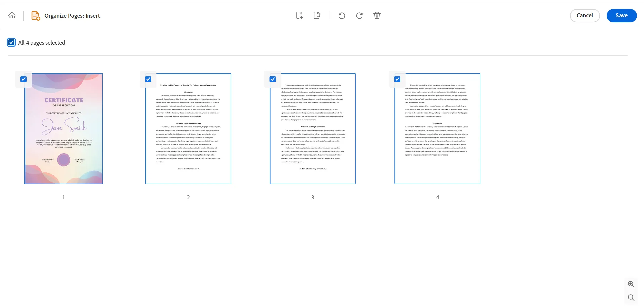Screen dimensions: 644x306
Task: Click the extract pages icon
Action: 317,15
